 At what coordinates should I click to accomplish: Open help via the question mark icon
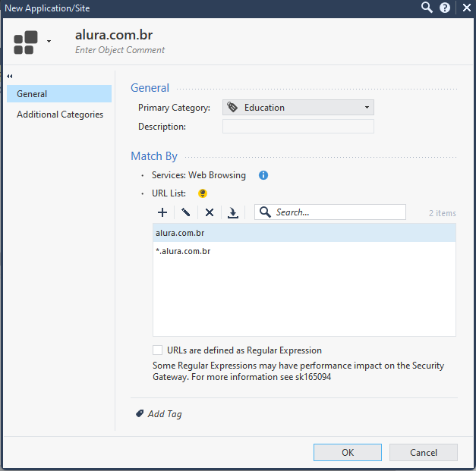(445, 8)
